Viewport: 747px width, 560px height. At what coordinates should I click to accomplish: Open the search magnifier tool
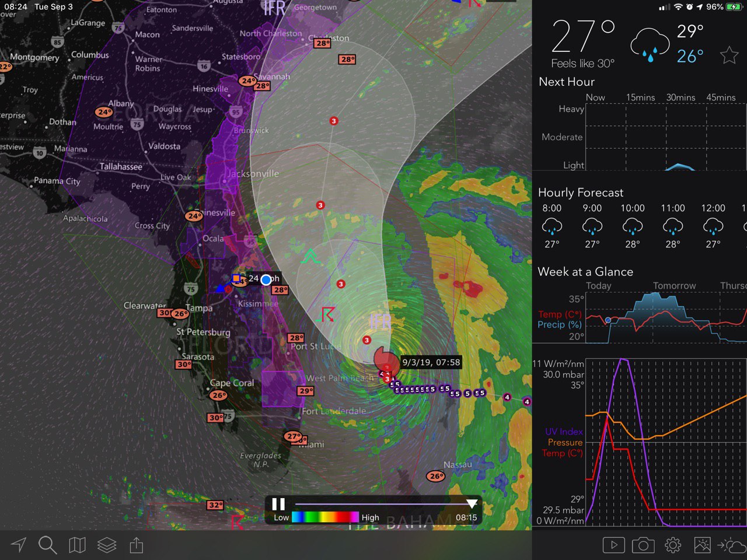[47, 545]
